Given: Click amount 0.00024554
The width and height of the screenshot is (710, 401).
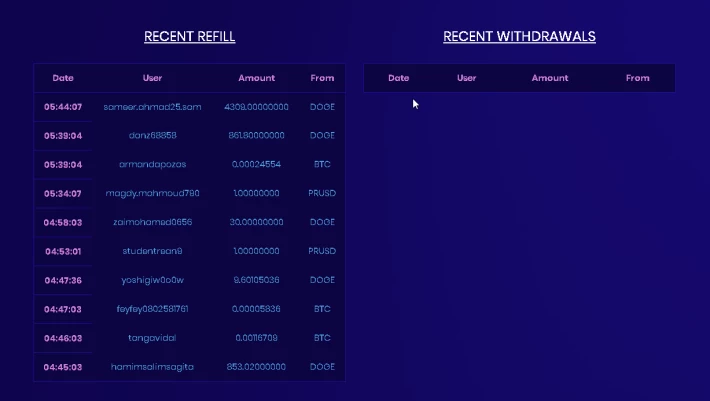Looking at the screenshot, I should (256, 164).
